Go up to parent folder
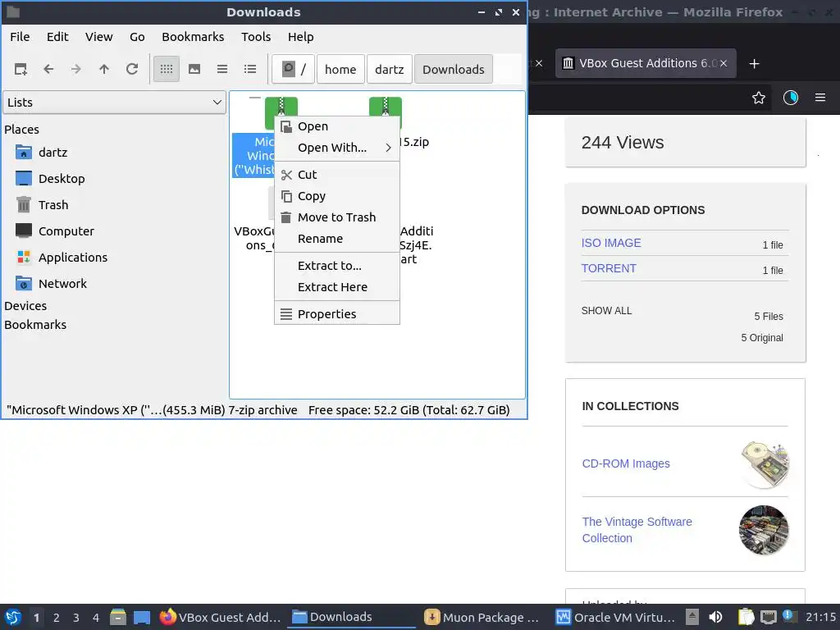This screenshot has width=840, height=630. click(x=104, y=69)
